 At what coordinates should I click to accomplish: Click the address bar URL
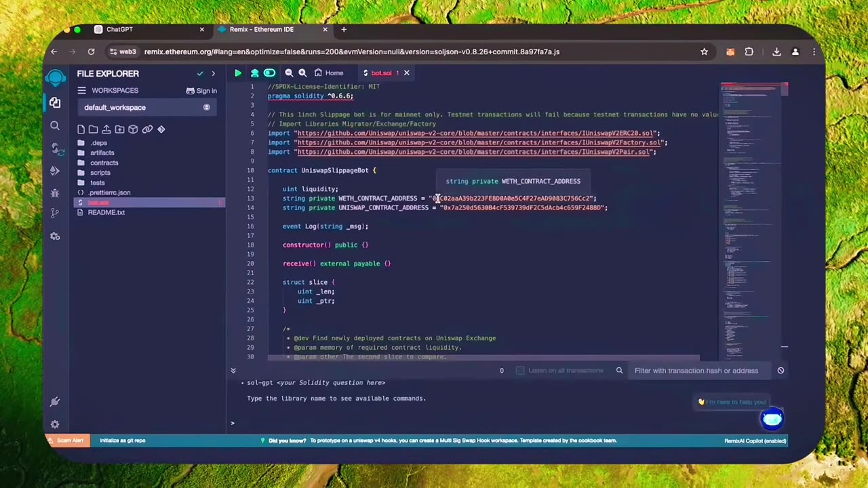(351, 52)
